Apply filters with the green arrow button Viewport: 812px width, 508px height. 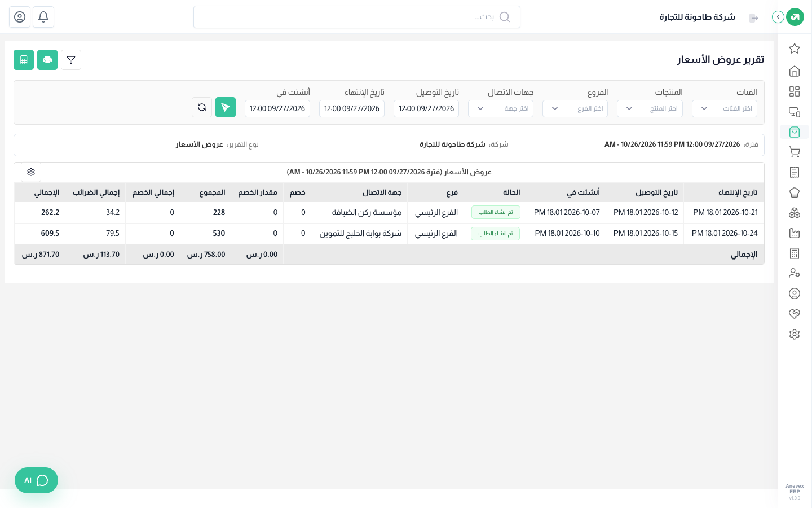226,107
